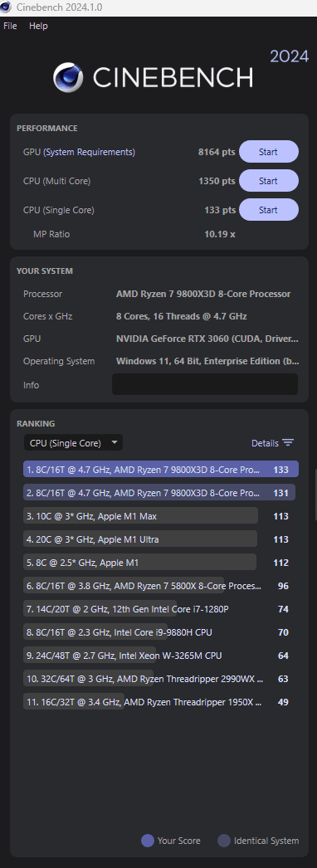Click the Details filter icon
317x868 pixels.
coord(288,443)
